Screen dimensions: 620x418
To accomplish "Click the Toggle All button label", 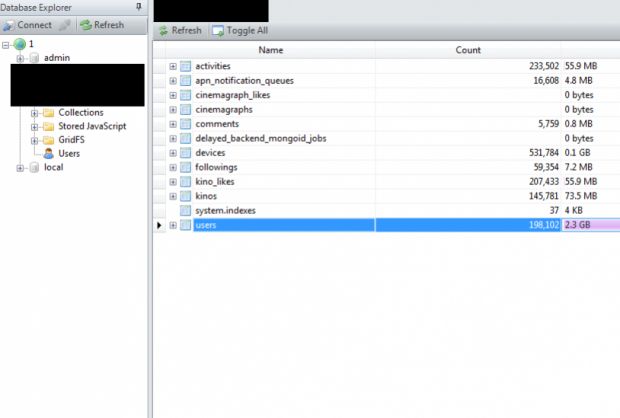I will click(247, 30).
